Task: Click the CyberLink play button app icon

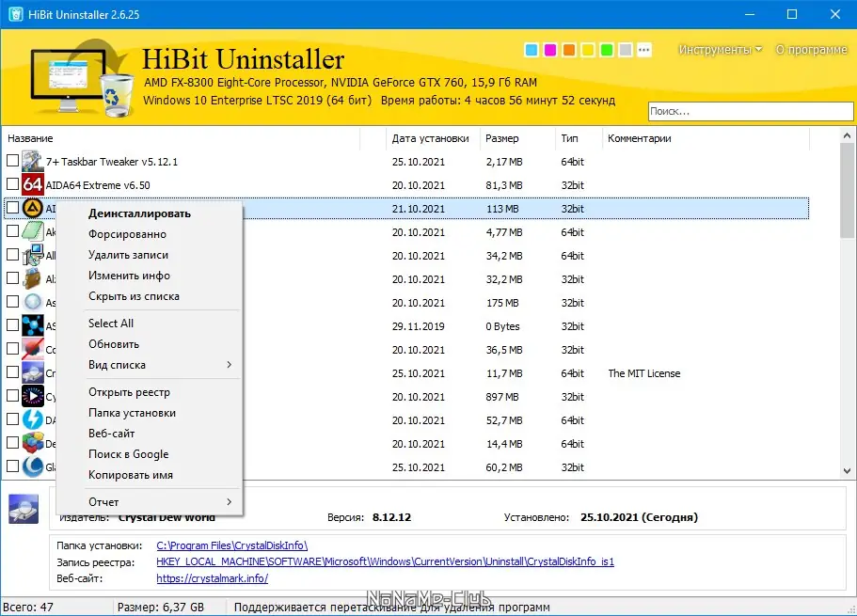Action: tap(32, 396)
